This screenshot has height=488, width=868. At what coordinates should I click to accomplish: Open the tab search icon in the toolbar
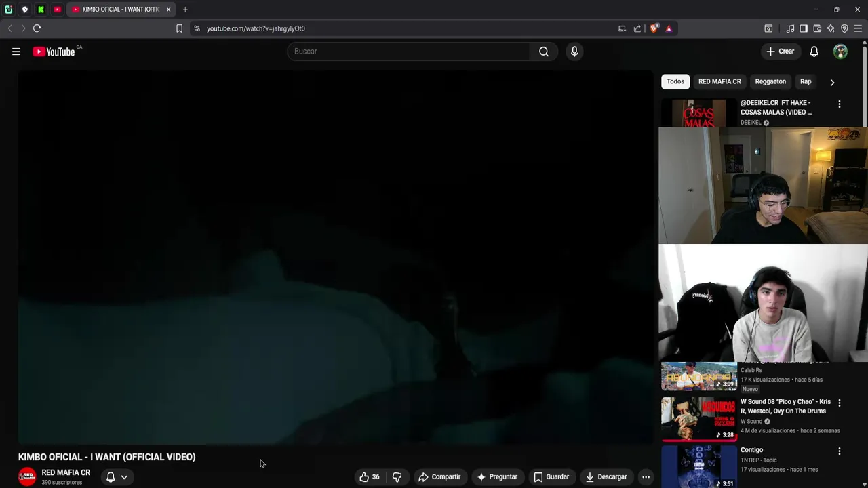[x=768, y=28]
